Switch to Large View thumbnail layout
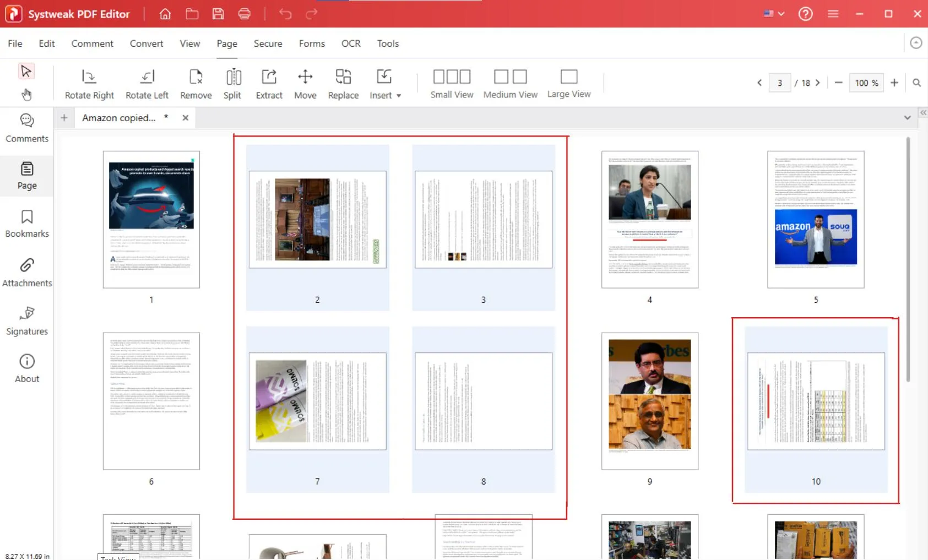928x560 pixels. [x=568, y=77]
